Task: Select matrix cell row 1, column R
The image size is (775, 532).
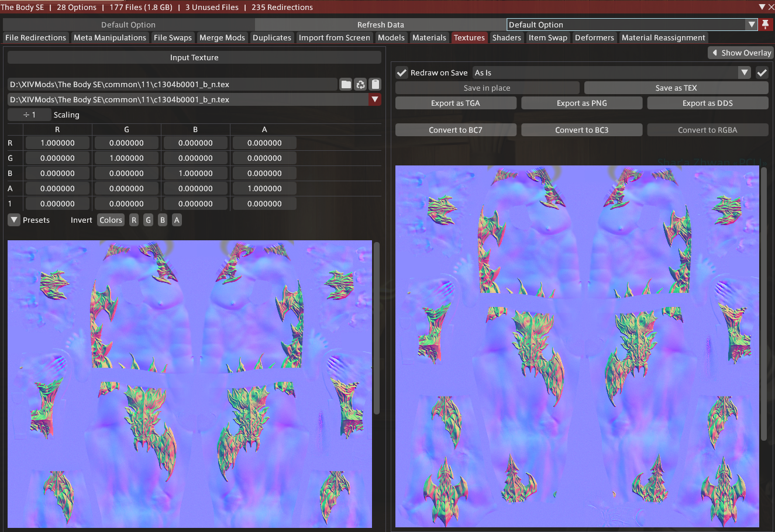Action: [x=57, y=203]
